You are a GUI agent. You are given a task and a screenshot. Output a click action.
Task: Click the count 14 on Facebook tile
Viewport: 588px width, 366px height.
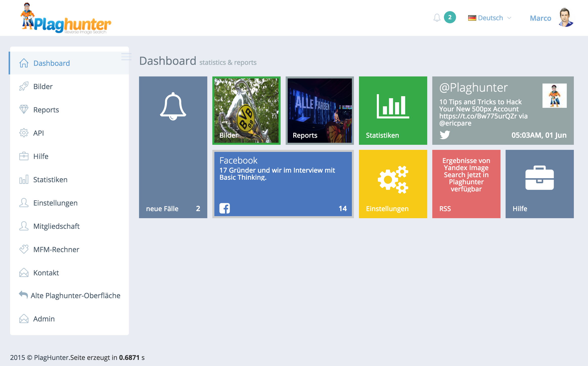(343, 209)
